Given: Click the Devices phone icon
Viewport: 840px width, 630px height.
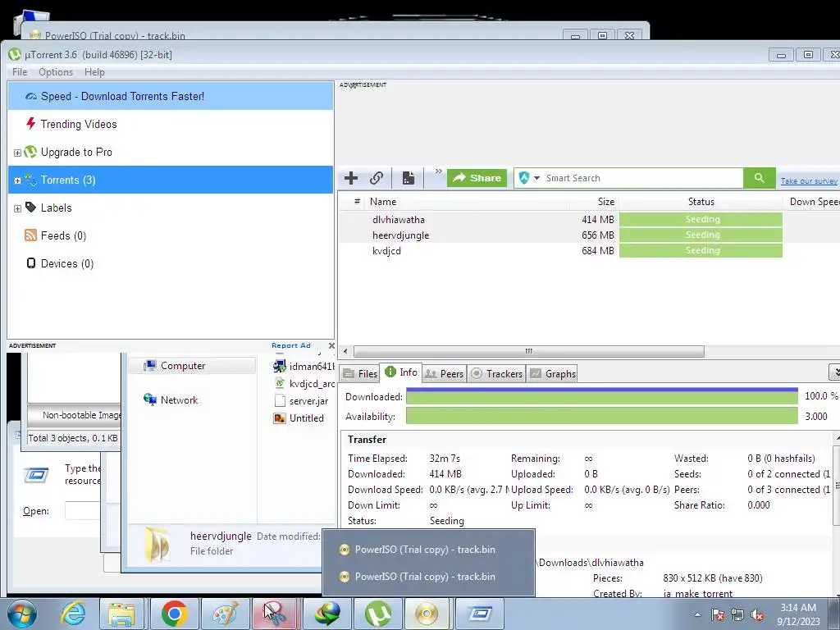Looking at the screenshot, I should pos(31,263).
